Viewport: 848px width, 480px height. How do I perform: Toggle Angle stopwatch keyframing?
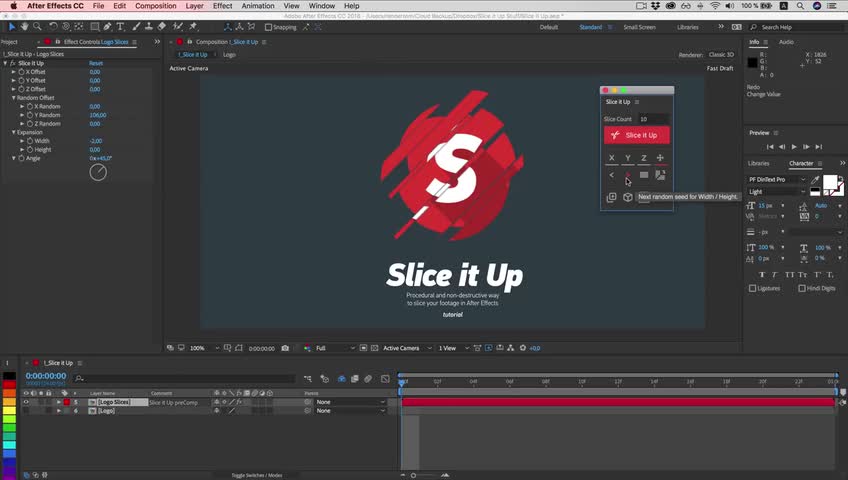coord(22,158)
